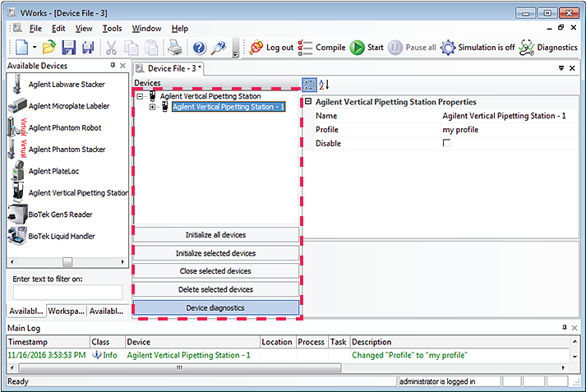Open the Tools menu
Image resolution: width=586 pixels, height=392 pixels.
click(x=112, y=29)
